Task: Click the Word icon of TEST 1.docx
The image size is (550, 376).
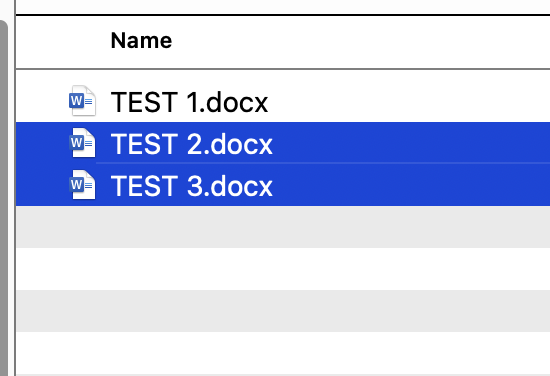Action: (x=82, y=101)
